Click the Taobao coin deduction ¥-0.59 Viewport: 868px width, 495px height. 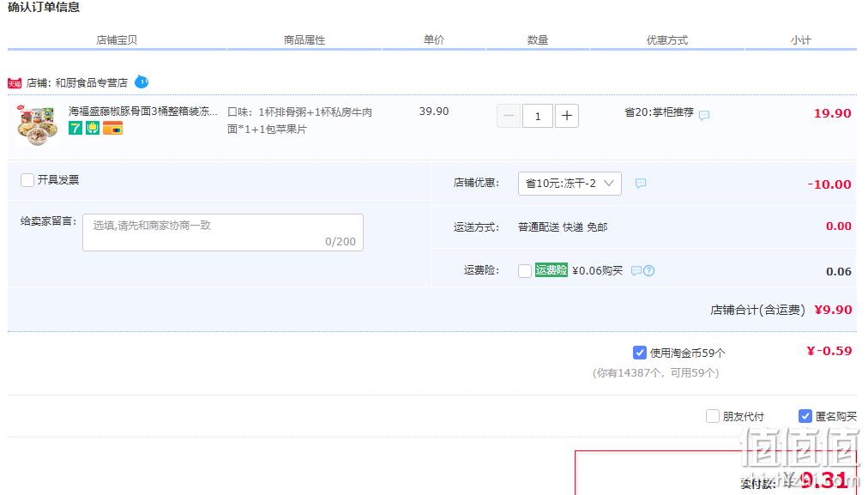pos(829,351)
